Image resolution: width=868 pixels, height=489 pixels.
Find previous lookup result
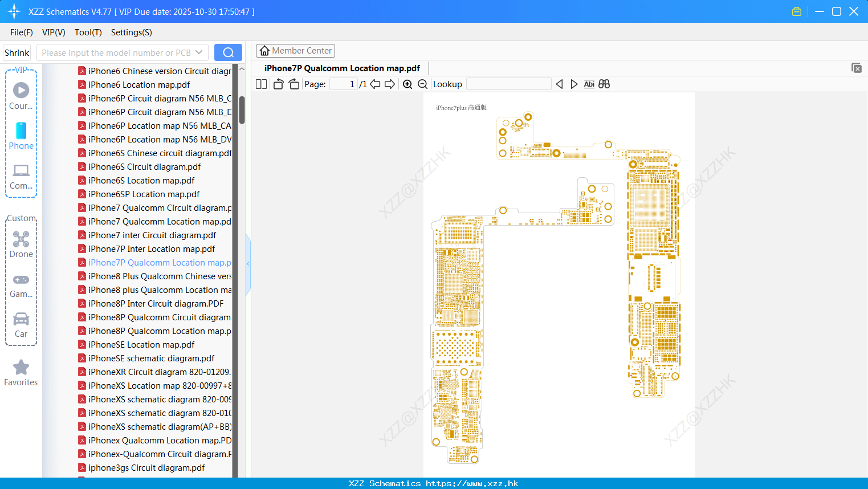coord(559,84)
